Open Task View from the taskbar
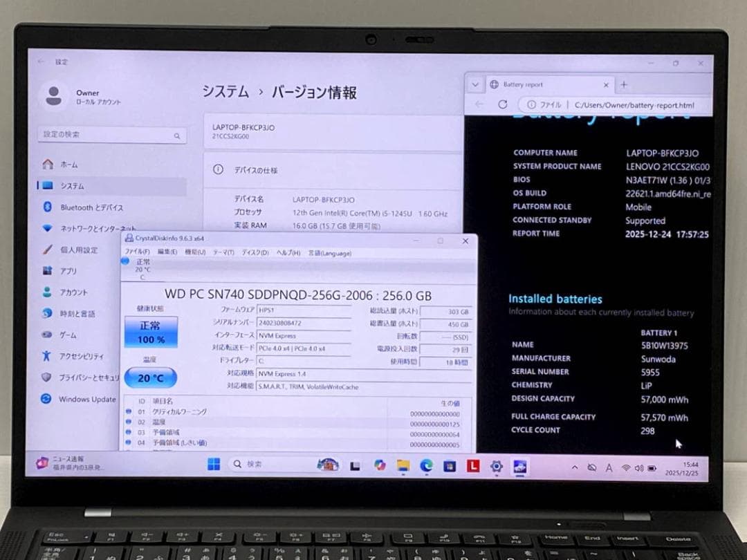747x560 pixels. (355, 467)
